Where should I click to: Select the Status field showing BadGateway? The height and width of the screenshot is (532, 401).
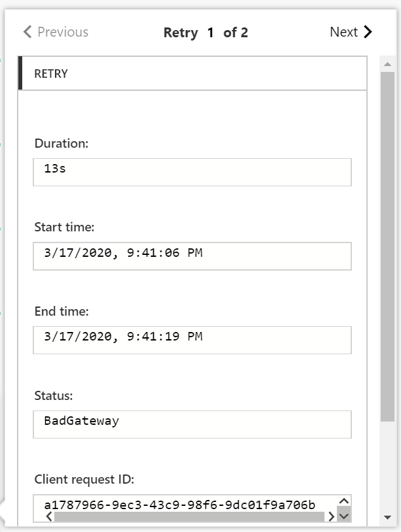point(192,424)
